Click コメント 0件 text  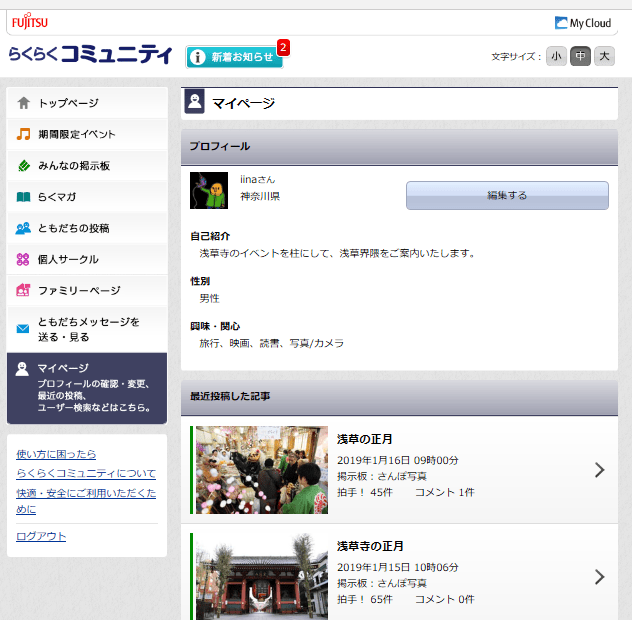tap(445, 599)
